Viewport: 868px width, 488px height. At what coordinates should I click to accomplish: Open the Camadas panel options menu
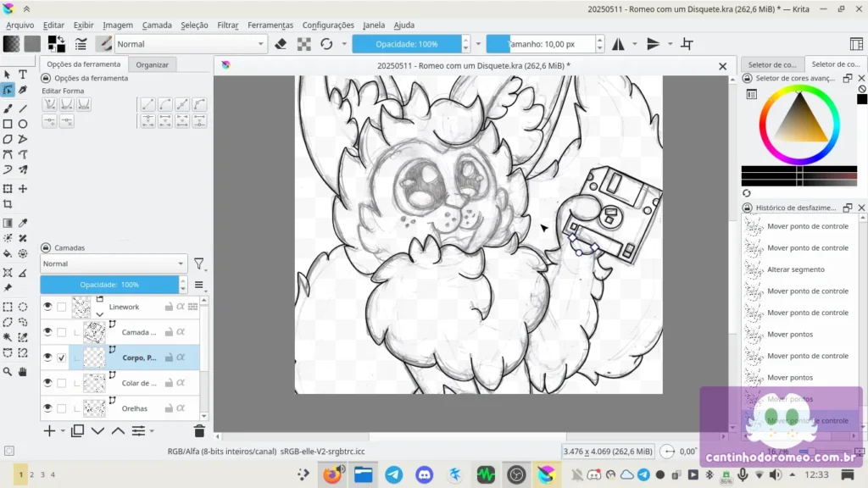198,285
